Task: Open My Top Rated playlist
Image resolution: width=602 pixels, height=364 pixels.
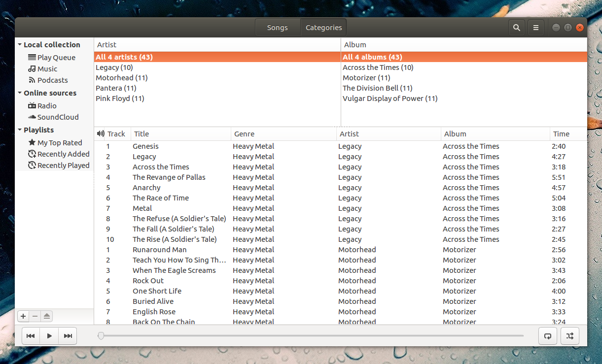Action: coord(54,143)
